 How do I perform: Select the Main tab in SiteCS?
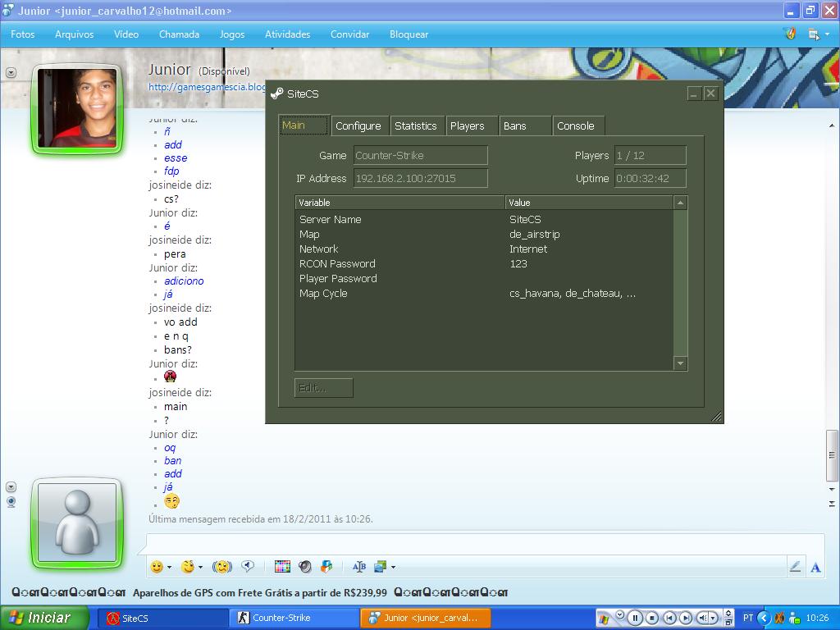coord(304,126)
